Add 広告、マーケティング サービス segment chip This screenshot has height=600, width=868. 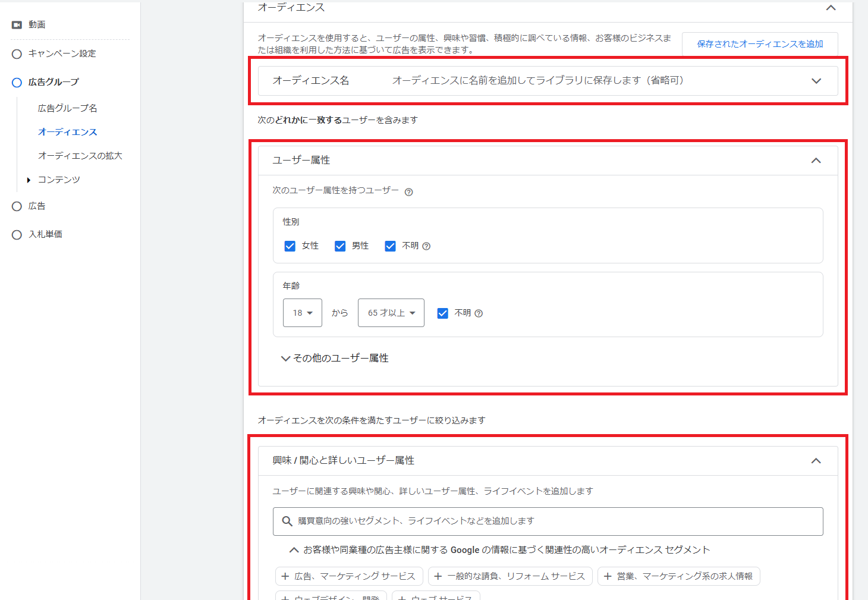tap(349, 576)
